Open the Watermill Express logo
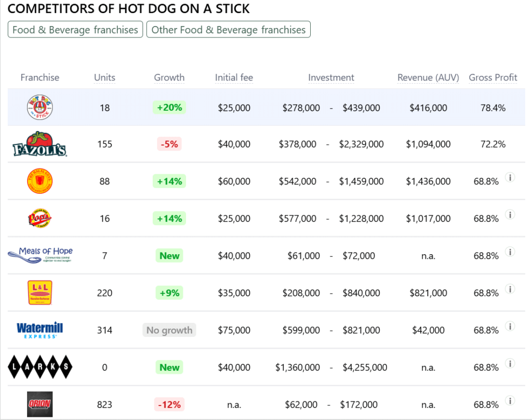 [x=39, y=330]
